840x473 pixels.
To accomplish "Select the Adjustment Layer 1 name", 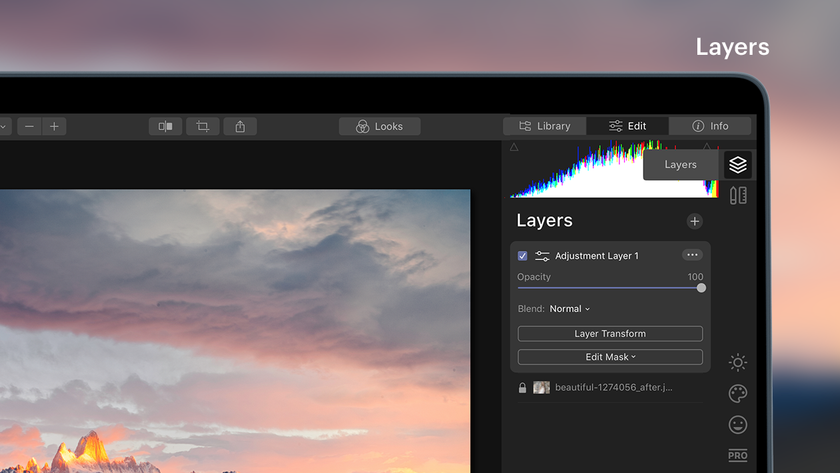I will pyautogui.click(x=597, y=256).
